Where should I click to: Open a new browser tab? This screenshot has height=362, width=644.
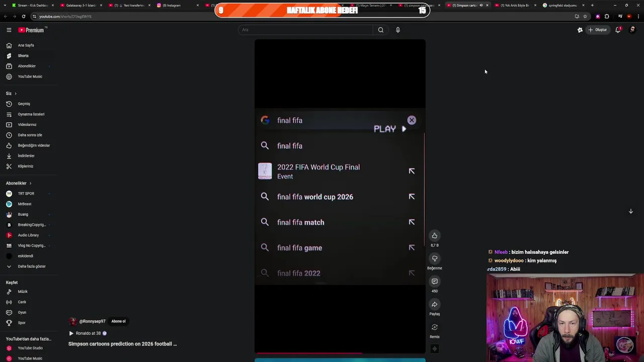pos(592,5)
